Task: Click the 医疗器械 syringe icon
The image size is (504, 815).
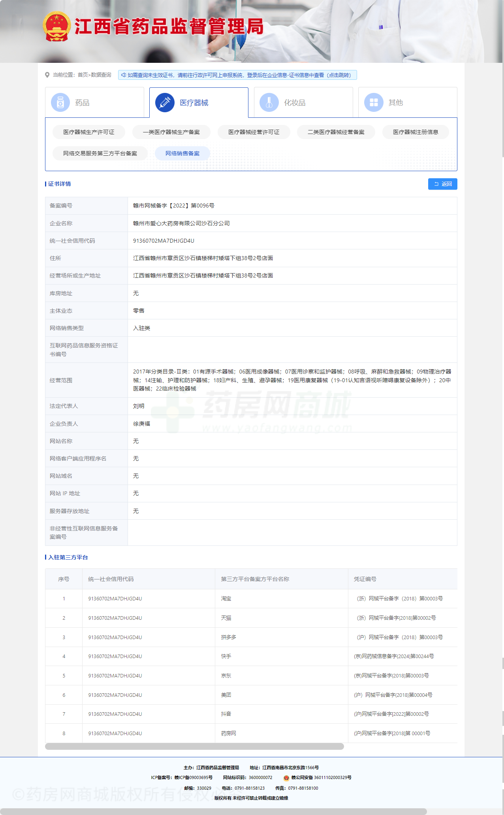Action: point(165,103)
